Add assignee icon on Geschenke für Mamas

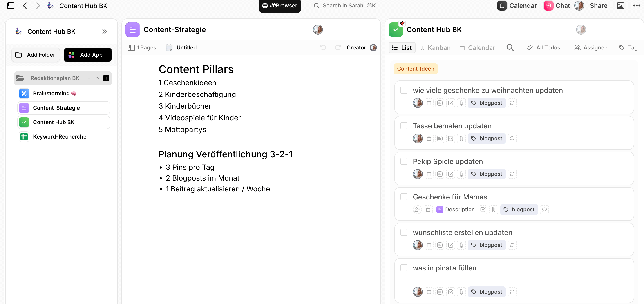417,210
